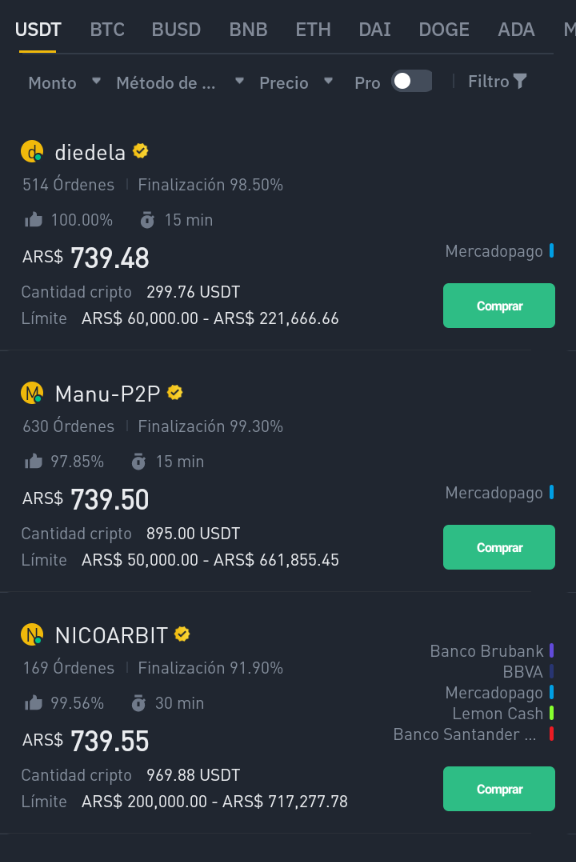Switch to the BTC tab
Viewport: 576px width, 862px height.
tap(107, 29)
